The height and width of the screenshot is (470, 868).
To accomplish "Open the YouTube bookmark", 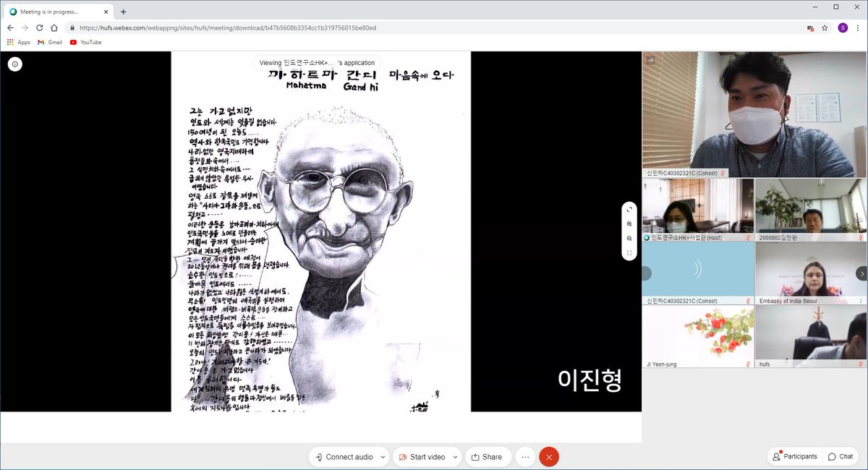I will click(x=86, y=42).
